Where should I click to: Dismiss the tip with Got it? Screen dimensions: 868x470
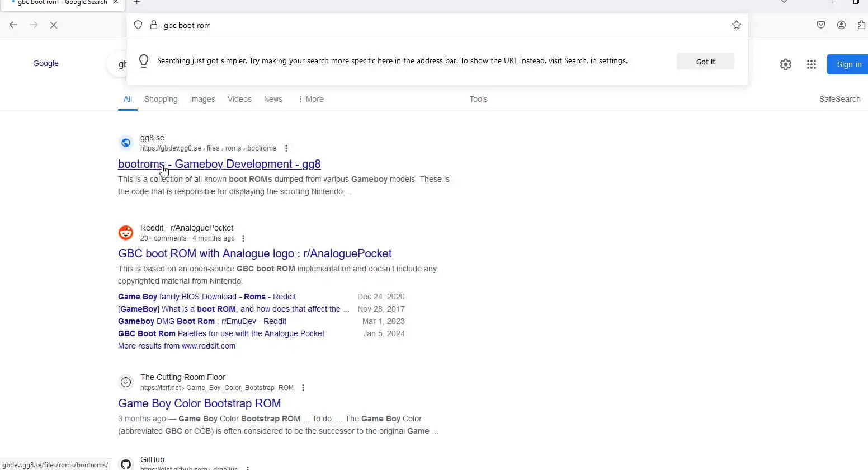705,62
